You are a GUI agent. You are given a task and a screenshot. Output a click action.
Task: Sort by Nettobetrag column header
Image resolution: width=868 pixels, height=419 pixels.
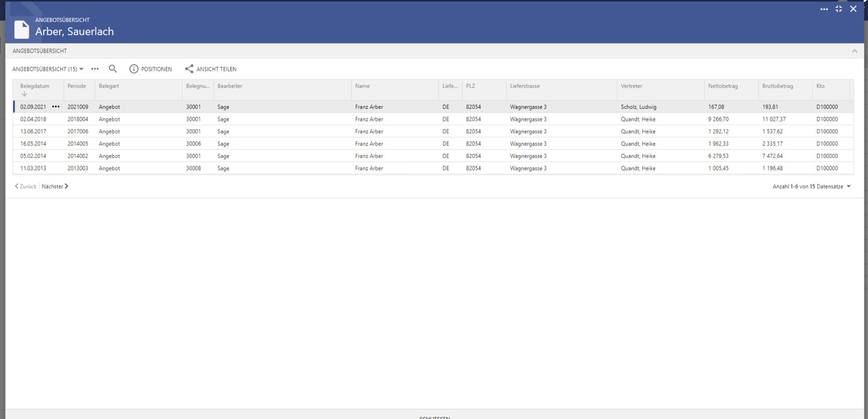723,86
